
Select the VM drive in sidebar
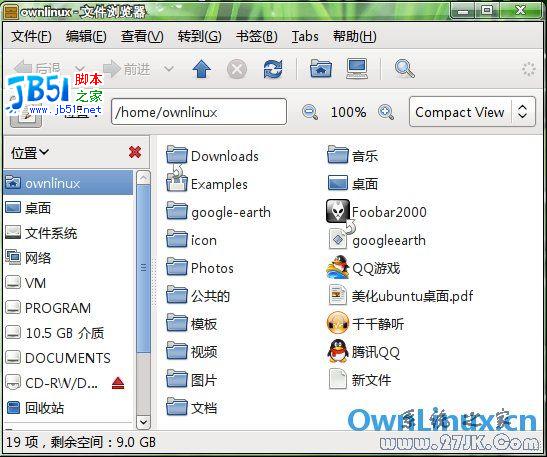pos(26,283)
